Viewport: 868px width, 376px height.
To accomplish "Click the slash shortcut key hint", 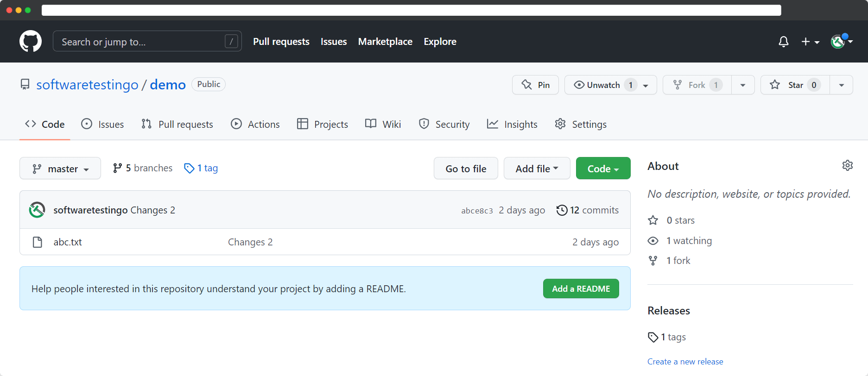I will [231, 41].
